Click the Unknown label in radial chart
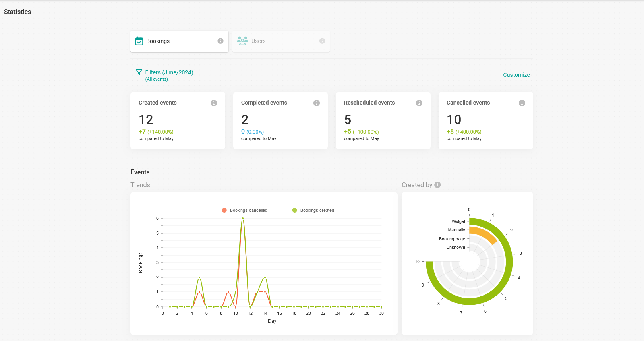Screen dimensions: 644x341 [x=456, y=247]
